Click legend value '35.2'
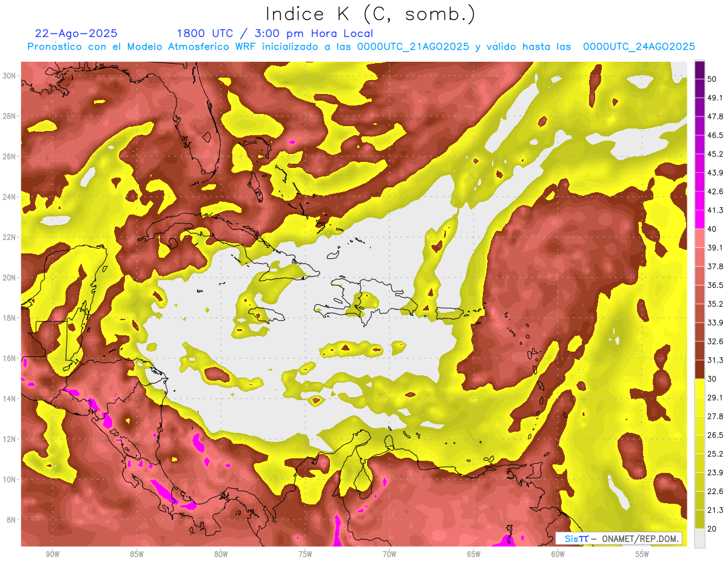 click(x=715, y=304)
